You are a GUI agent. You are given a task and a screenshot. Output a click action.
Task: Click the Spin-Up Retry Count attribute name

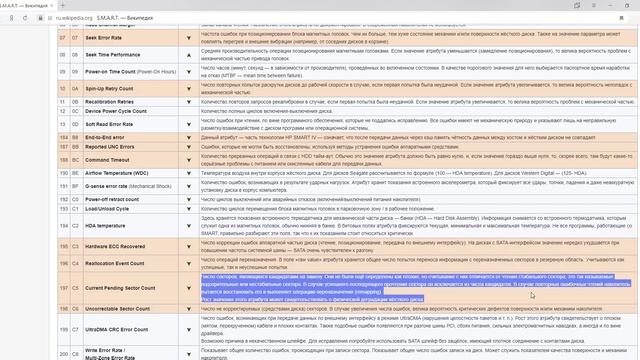coord(109,89)
